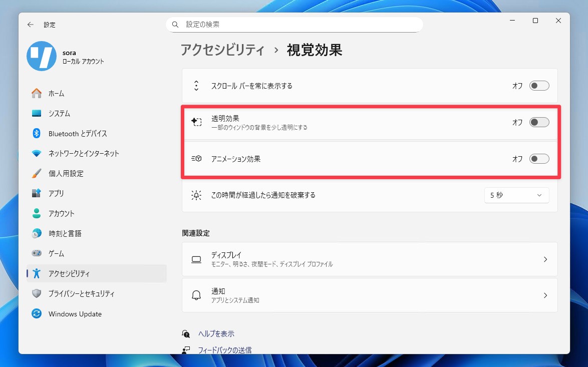Screen dimensions: 588x367
Task: Click the sora user profile avatar
Action: [x=42, y=56]
